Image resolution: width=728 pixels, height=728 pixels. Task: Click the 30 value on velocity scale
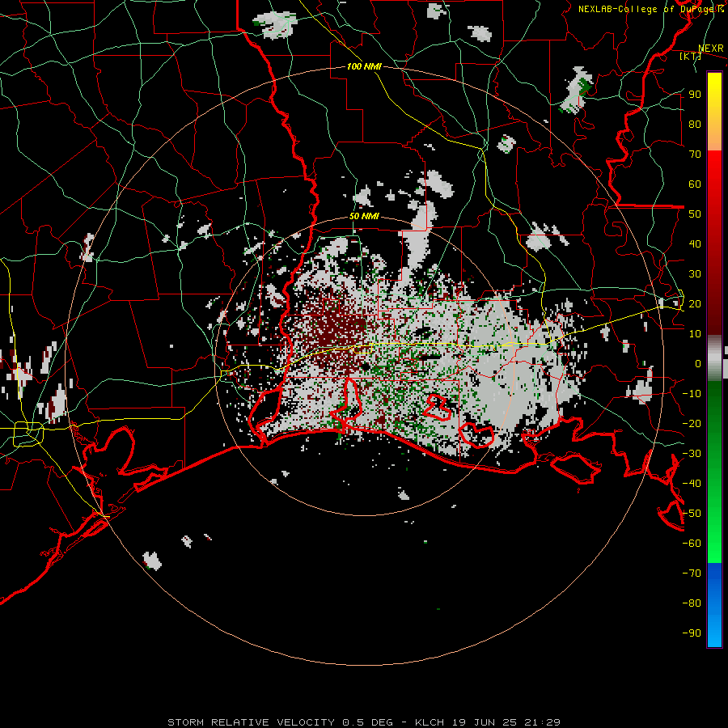tap(695, 274)
